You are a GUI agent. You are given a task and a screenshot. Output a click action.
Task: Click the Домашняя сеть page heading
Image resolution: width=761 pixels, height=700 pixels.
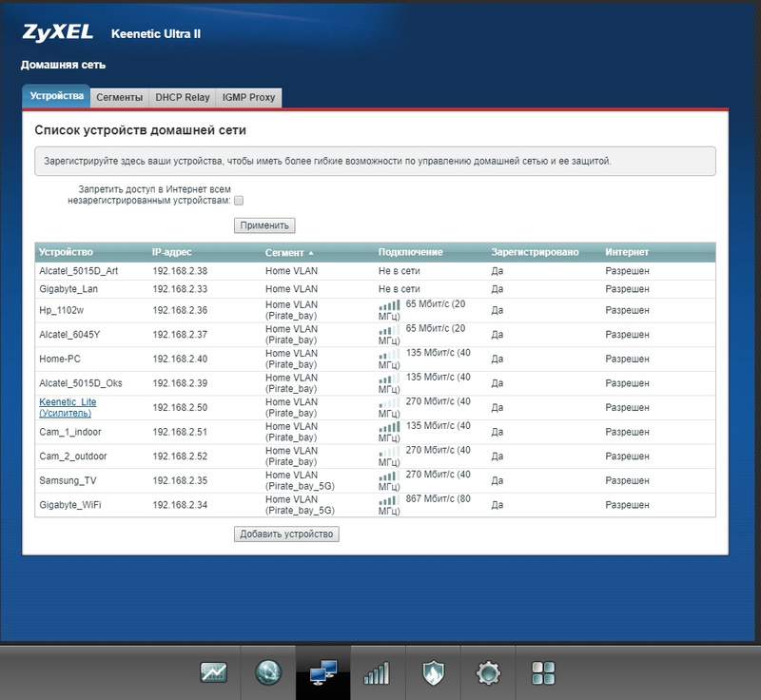click(x=63, y=65)
